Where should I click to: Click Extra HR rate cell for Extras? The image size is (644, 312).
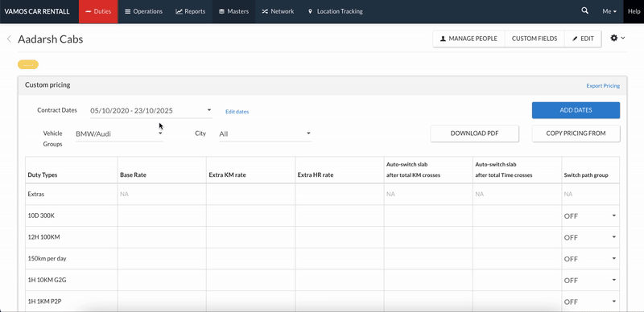pyautogui.click(x=339, y=194)
